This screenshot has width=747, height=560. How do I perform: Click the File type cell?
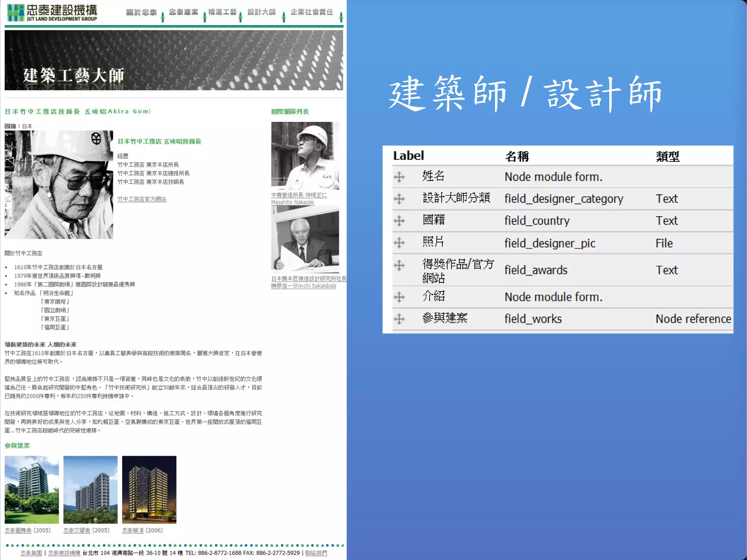tap(664, 243)
